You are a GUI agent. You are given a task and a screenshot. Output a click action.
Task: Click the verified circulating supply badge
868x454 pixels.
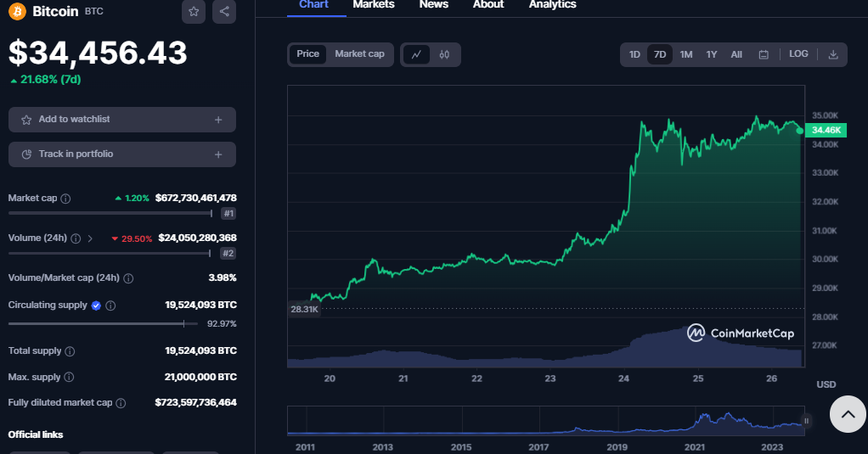point(96,305)
